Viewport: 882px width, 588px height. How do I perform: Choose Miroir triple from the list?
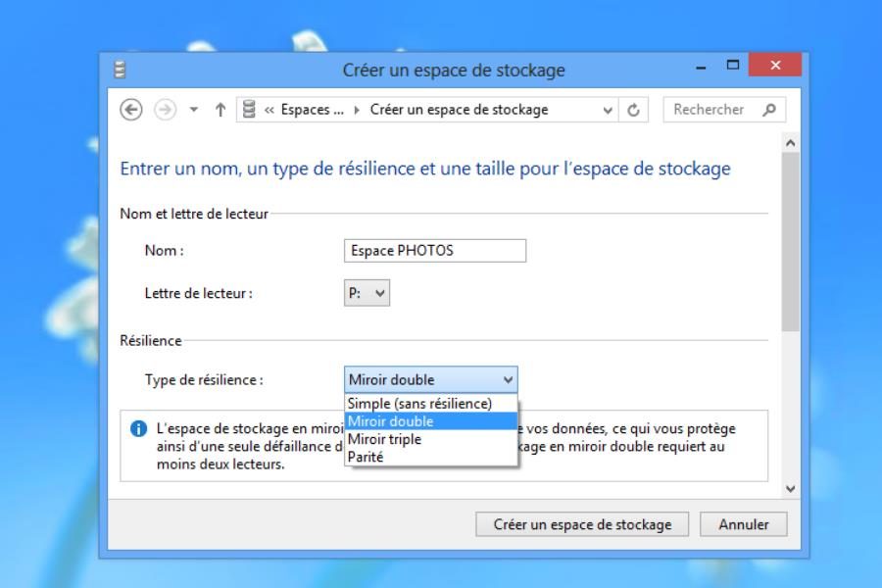(x=384, y=439)
